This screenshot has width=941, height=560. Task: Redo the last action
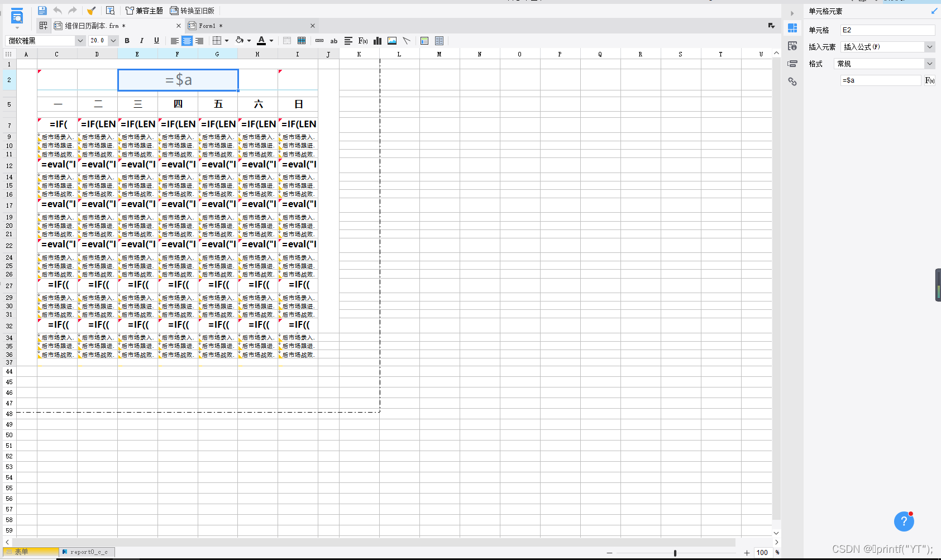[73, 11]
